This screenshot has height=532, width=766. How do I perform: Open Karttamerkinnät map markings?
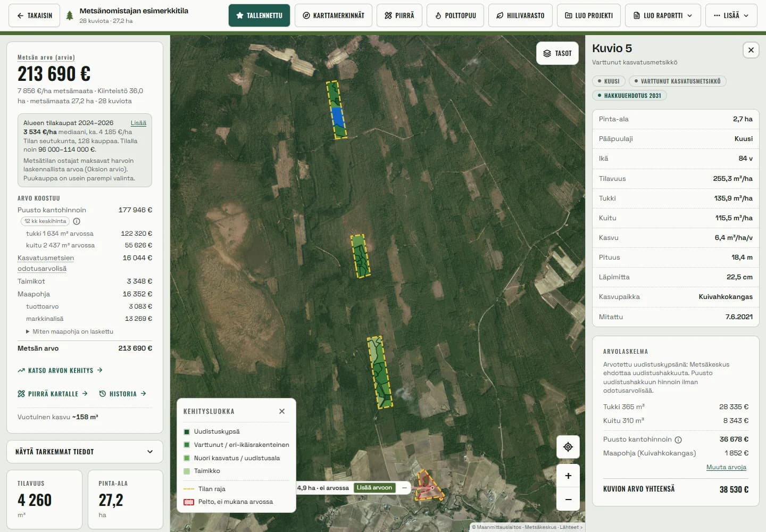coord(334,15)
